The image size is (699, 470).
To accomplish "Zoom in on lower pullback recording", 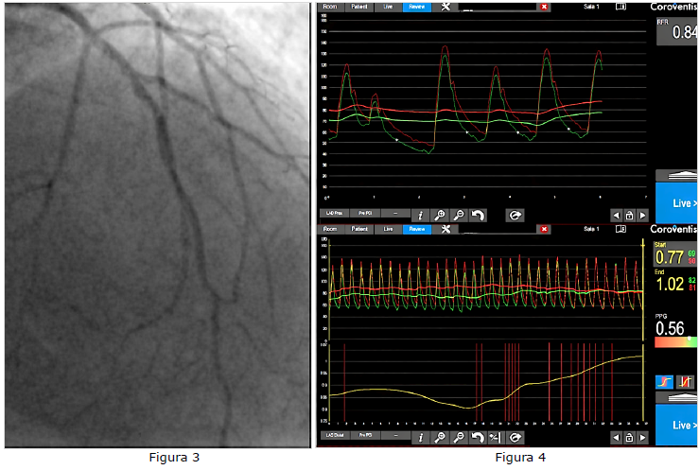I will 441,437.
